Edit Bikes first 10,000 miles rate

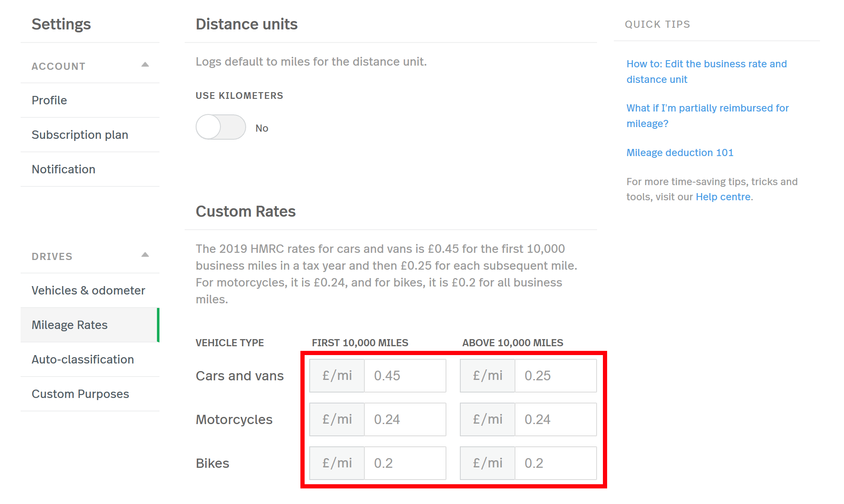click(x=405, y=463)
